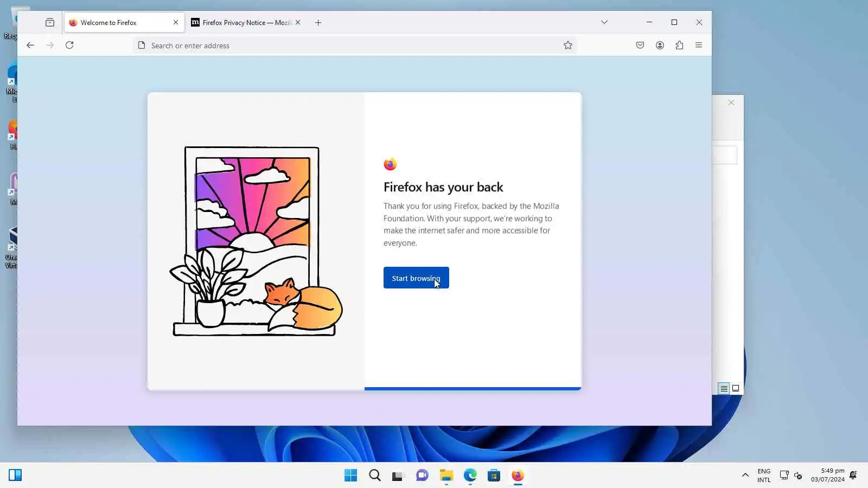
Task: Go back one page
Action: click(x=30, y=46)
